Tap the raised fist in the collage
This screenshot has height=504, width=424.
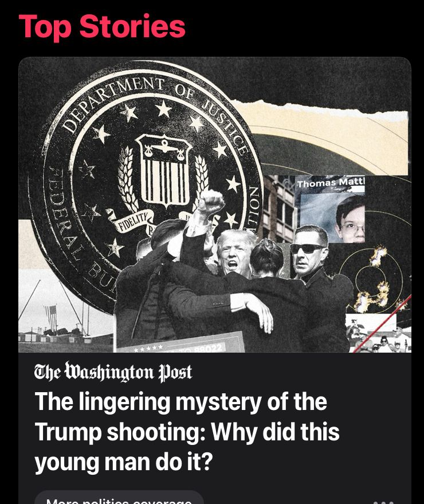[x=211, y=202]
